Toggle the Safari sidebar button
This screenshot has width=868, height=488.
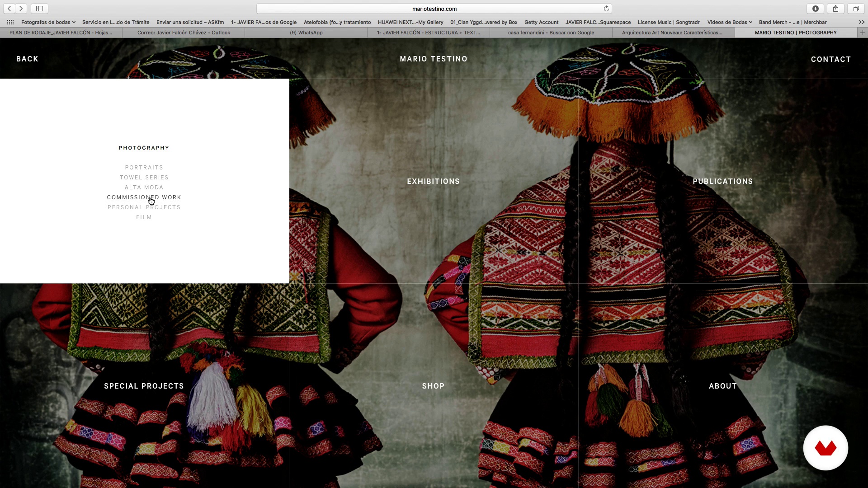pos(40,9)
